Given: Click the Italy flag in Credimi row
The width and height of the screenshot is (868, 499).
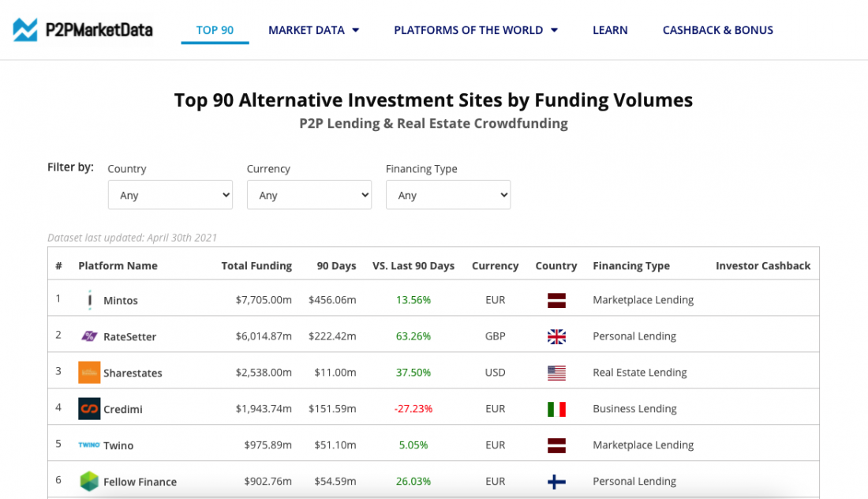Looking at the screenshot, I should tap(556, 409).
